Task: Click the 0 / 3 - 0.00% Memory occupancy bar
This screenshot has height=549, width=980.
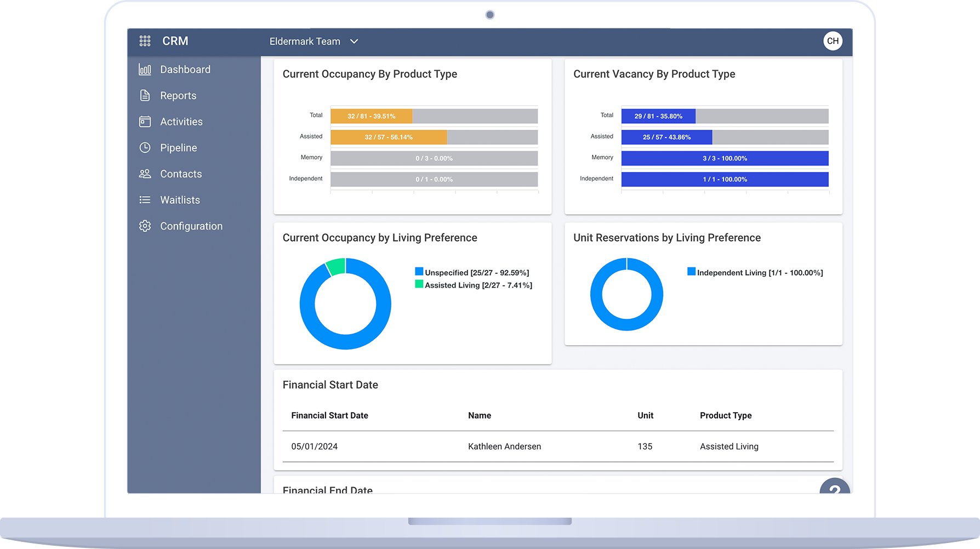Action: click(x=434, y=158)
